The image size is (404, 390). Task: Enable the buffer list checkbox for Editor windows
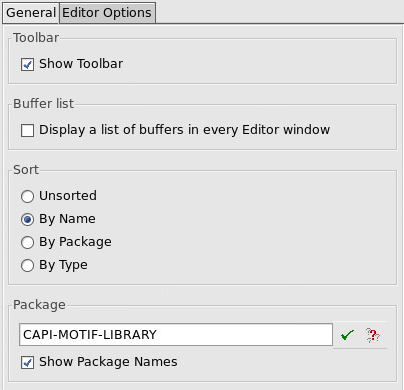[27, 130]
